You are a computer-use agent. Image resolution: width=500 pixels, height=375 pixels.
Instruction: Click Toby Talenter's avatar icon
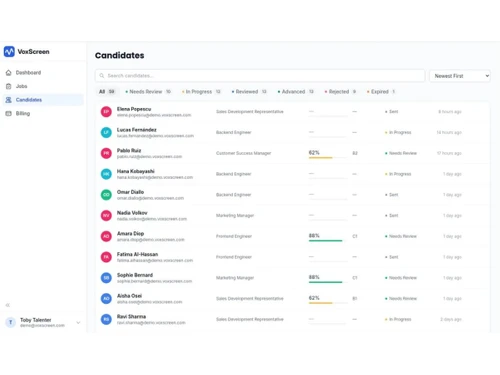tap(11, 322)
